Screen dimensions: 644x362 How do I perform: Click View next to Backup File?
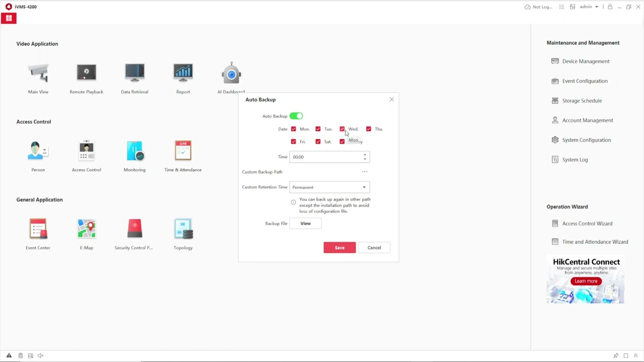(x=305, y=223)
